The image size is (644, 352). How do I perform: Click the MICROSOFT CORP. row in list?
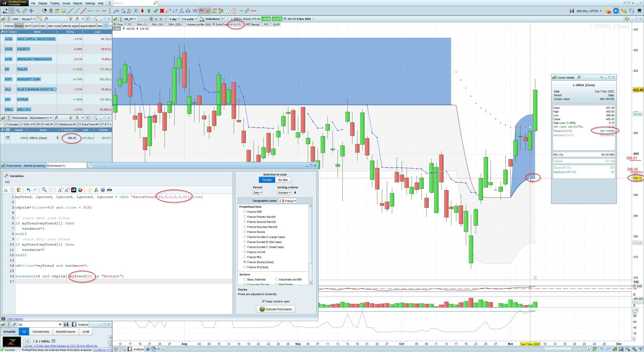click(x=29, y=79)
